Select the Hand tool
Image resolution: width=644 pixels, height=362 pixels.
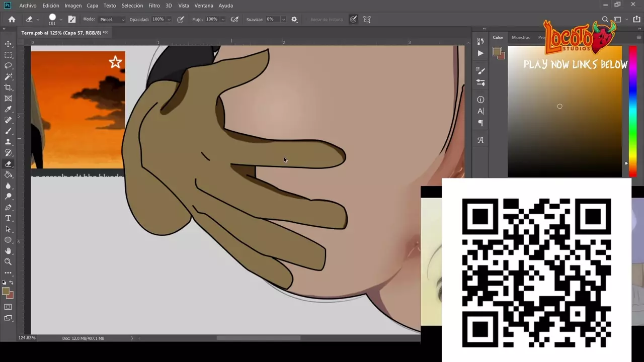[8, 251]
